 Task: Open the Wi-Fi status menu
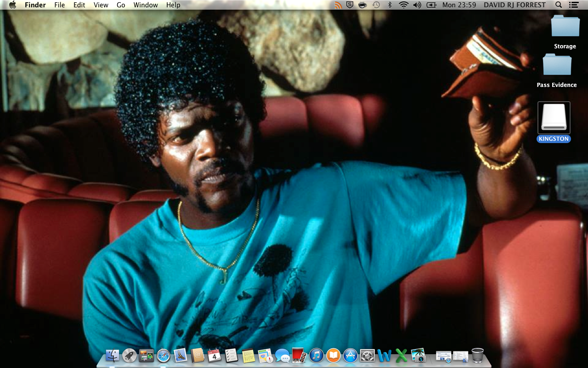(x=404, y=5)
